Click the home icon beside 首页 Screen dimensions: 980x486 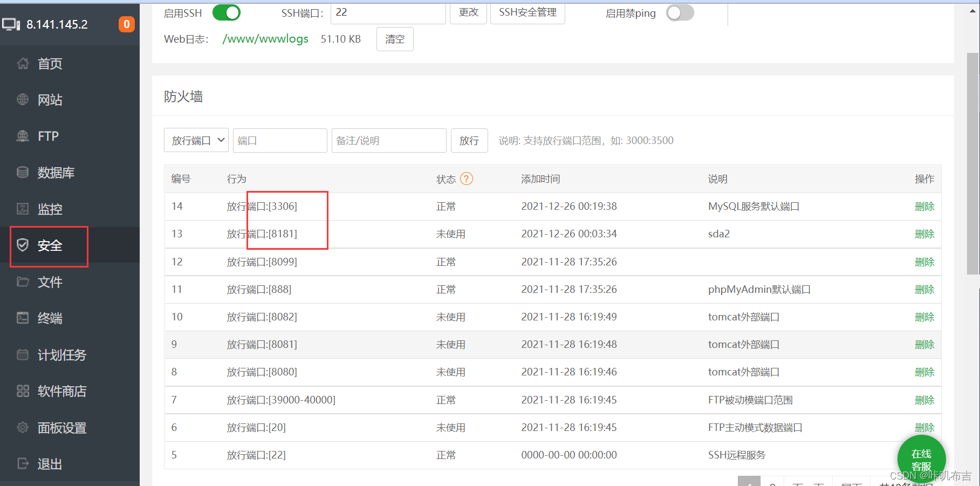click(x=23, y=64)
